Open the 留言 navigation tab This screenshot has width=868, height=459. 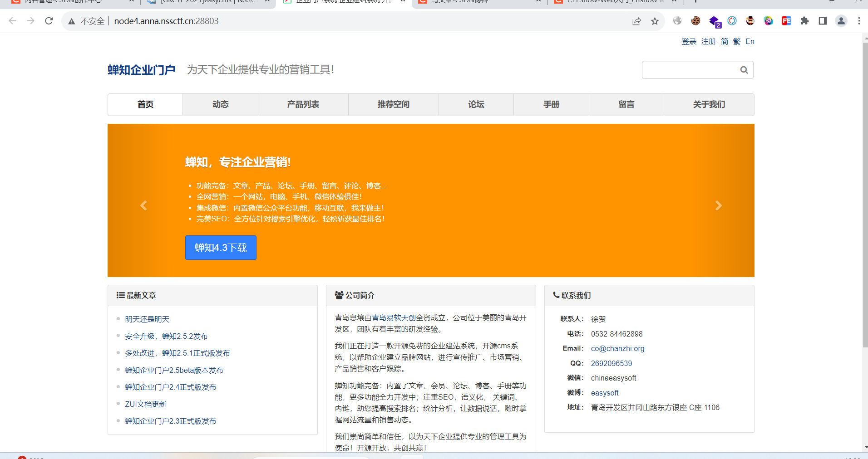(626, 104)
